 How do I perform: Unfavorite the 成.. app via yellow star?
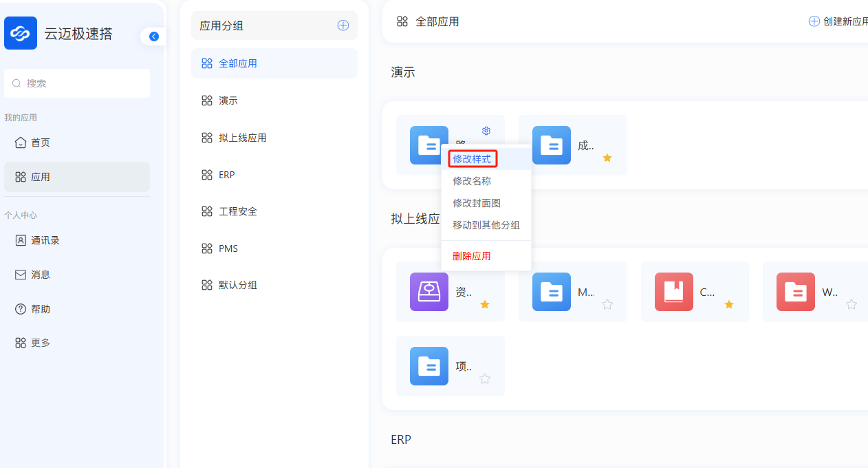[x=607, y=158]
